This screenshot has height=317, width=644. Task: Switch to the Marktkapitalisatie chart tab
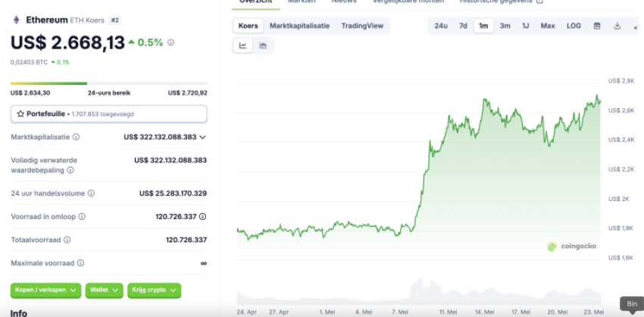299,26
